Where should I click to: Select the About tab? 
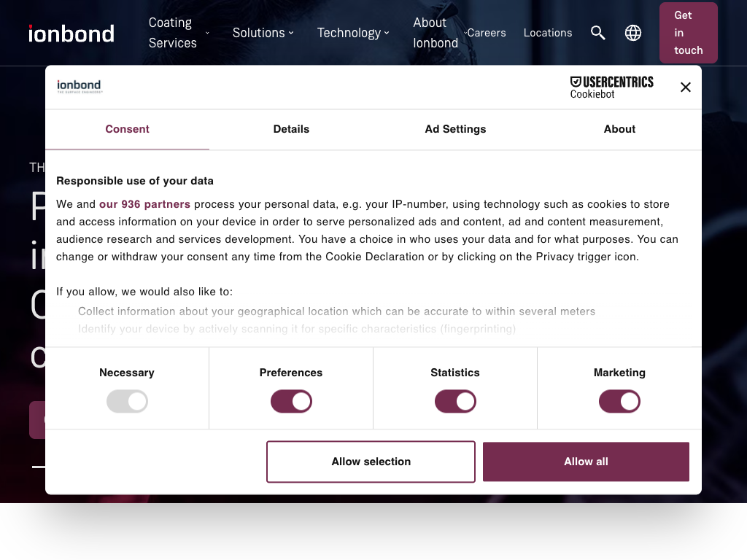tap(619, 129)
